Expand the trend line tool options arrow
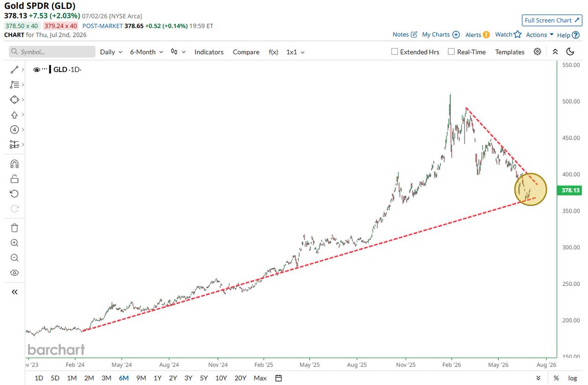This screenshot has width=588, height=385. point(23,70)
